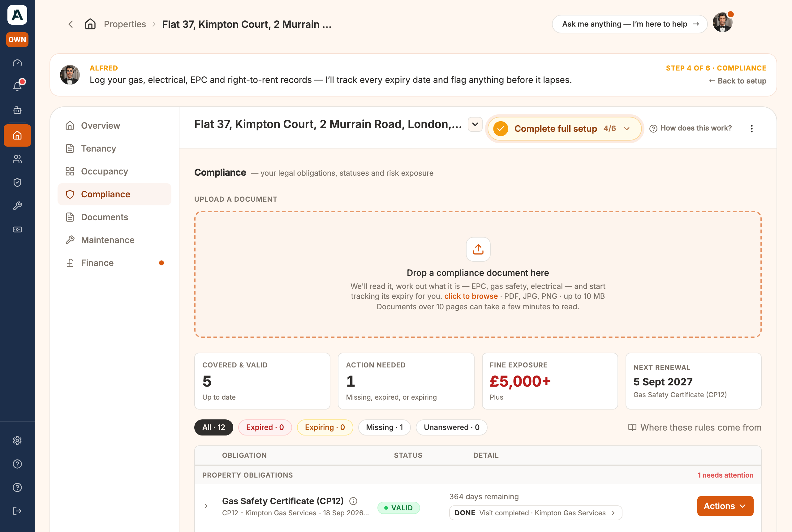Filter by All · 12
Screen dimensions: 792x532
pyautogui.click(x=214, y=427)
